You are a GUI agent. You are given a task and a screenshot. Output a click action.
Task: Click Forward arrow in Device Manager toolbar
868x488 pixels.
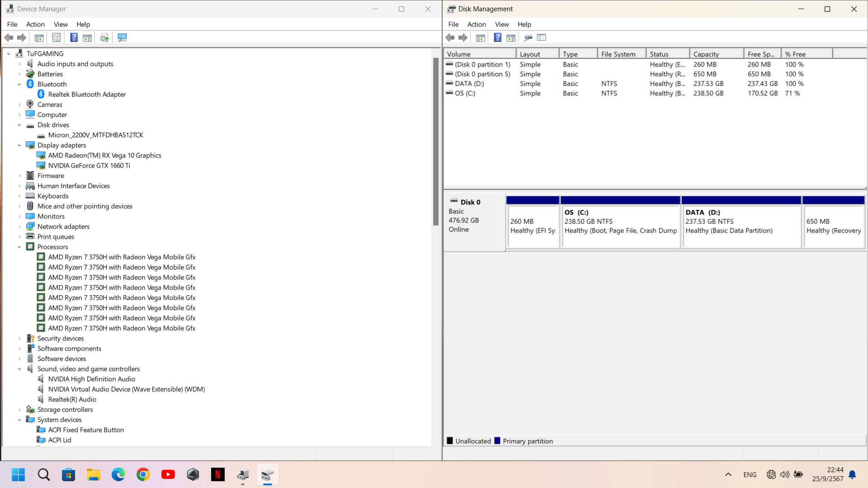click(x=21, y=38)
